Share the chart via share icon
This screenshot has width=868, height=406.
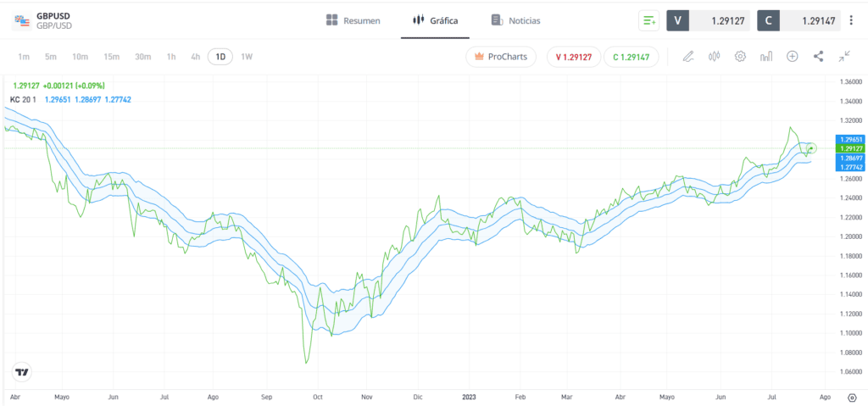tap(818, 56)
